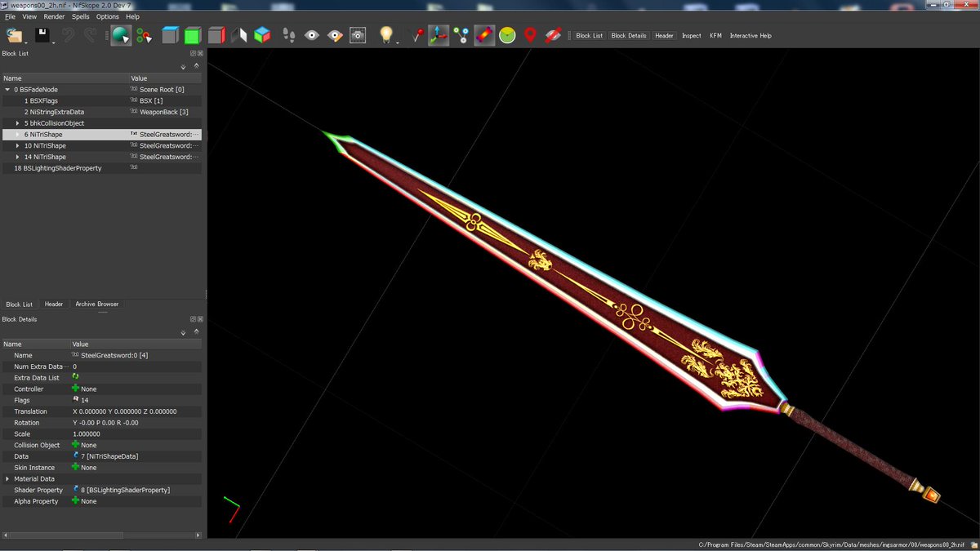Click the red location pin icon
Image resolution: width=980 pixels, height=551 pixels.
point(530,35)
